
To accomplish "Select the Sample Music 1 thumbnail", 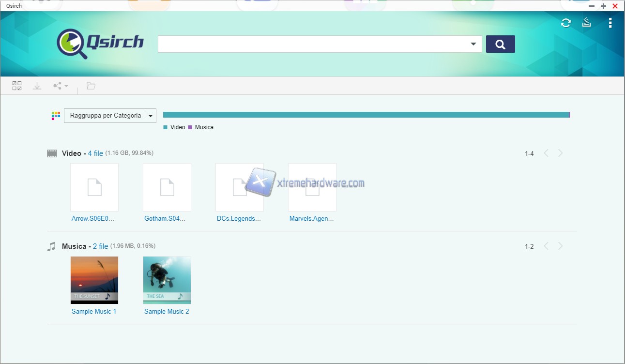I will coord(94,280).
